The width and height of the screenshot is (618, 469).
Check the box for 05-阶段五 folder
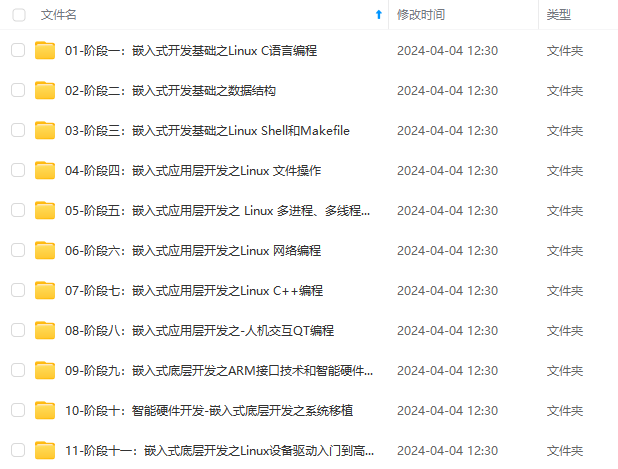tap(18, 210)
